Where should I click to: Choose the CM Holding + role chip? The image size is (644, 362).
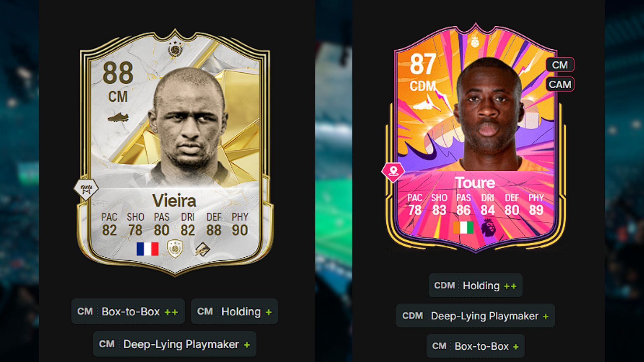click(234, 311)
